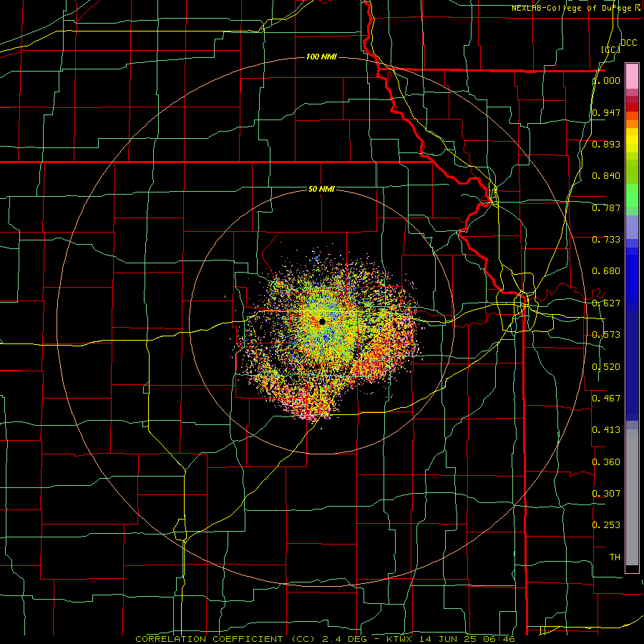Click the 0.307 color scale value
The height and width of the screenshot is (644, 644).
[x=606, y=494]
